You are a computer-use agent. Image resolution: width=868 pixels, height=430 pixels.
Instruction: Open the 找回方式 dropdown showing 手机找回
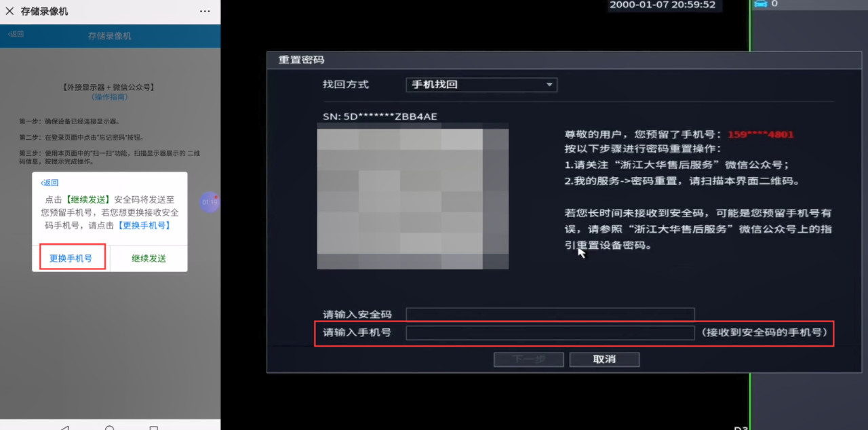[x=550, y=85]
